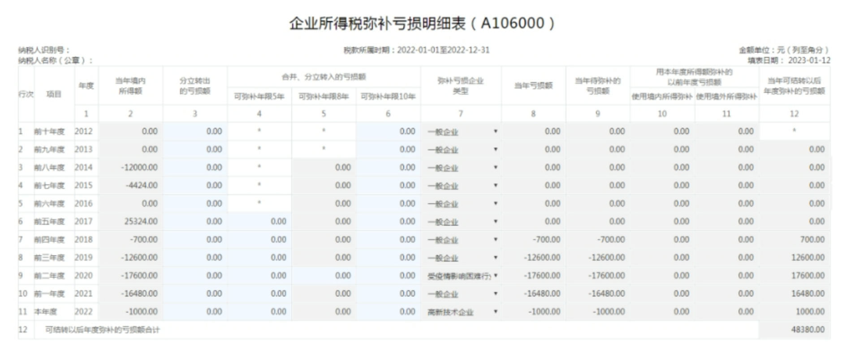Viewport: 868px width, 349px height.
Task: Edit 可弥补年限10年 field in the 2012 row
Action: (x=388, y=131)
